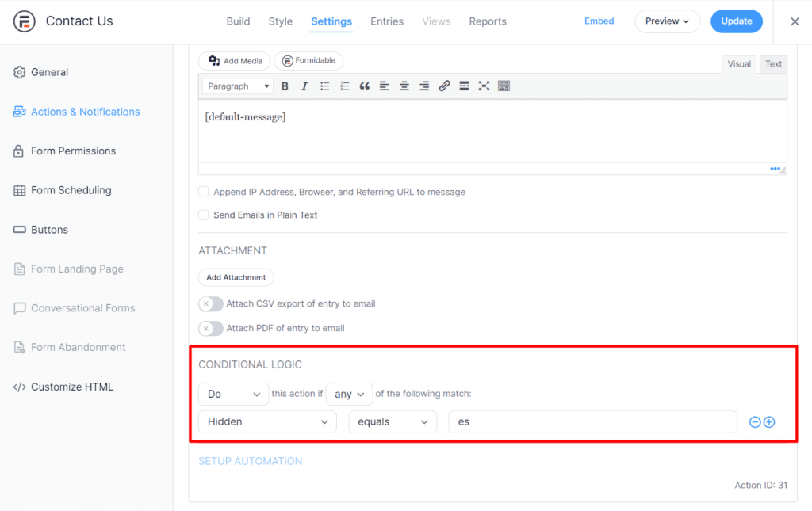
Task: Toggle Attach CSV export of entry
Action: (211, 303)
